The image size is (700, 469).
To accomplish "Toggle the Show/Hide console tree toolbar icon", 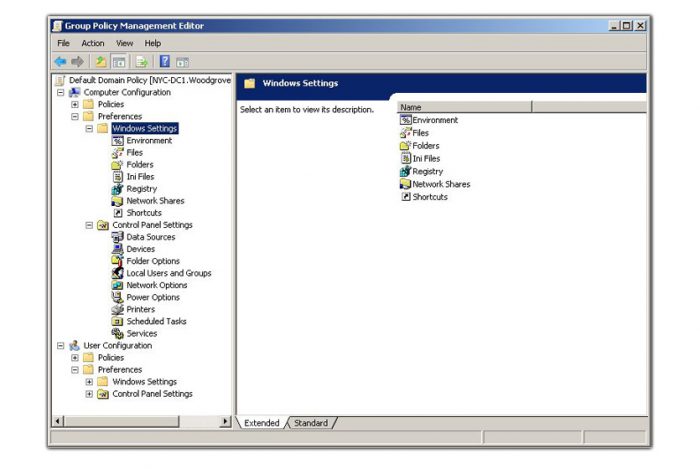I will (x=119, y=62).
